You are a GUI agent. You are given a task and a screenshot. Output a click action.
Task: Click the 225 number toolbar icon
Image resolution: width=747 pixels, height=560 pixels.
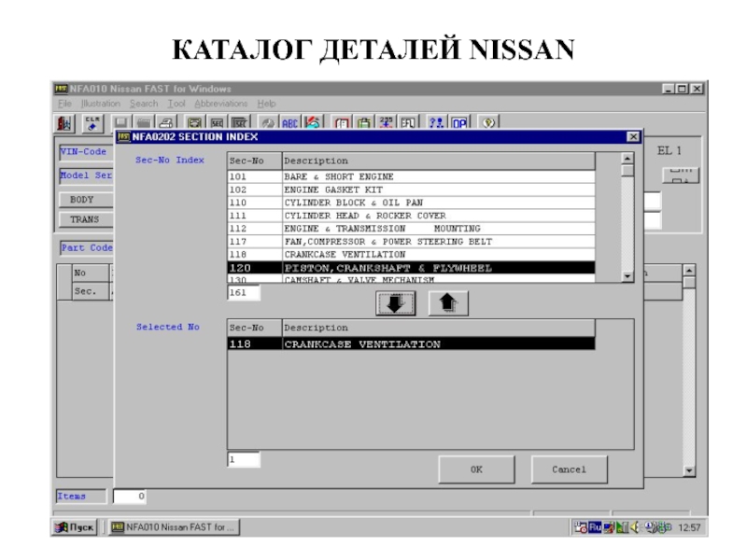click(386, 123)
